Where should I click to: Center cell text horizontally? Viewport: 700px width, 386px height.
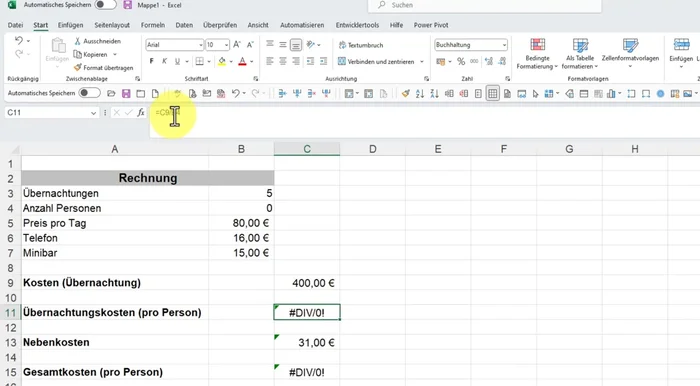pyautogui.click(x=283, y=61)
